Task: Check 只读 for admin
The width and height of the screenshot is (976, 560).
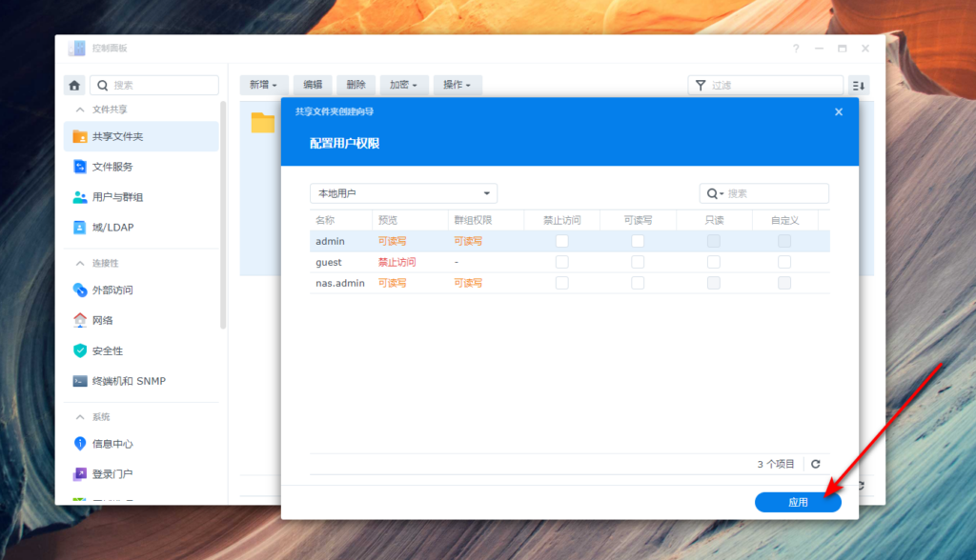Action: 714,241
